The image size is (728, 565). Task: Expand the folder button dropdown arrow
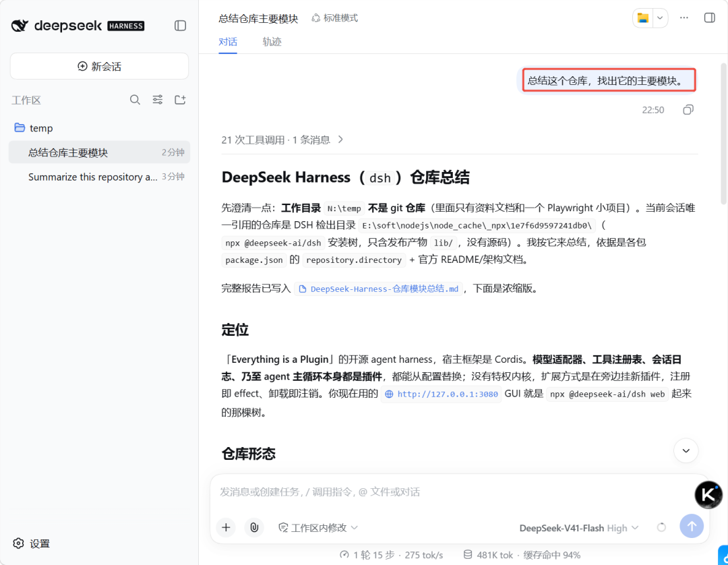click(x=660, y=18)
